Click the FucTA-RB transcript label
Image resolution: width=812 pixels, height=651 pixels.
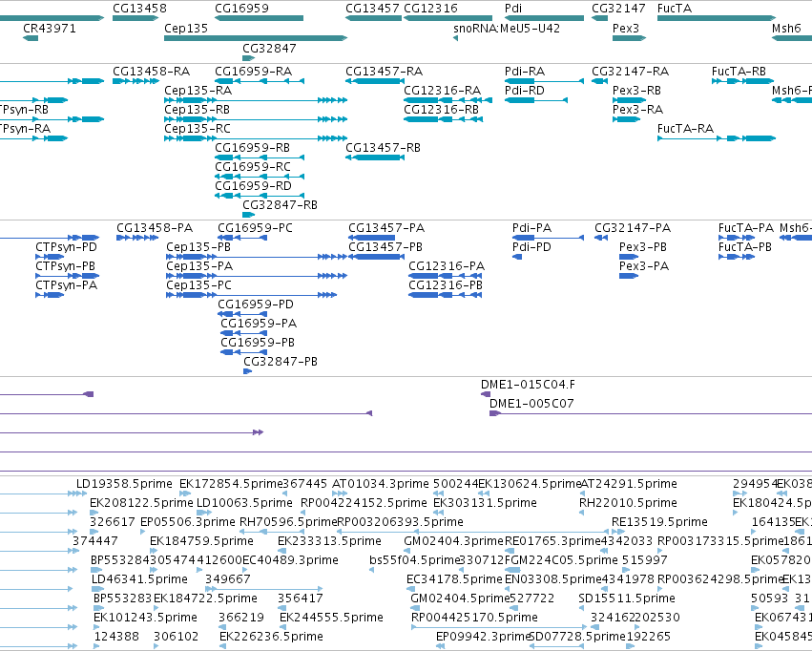coord(739,71)
